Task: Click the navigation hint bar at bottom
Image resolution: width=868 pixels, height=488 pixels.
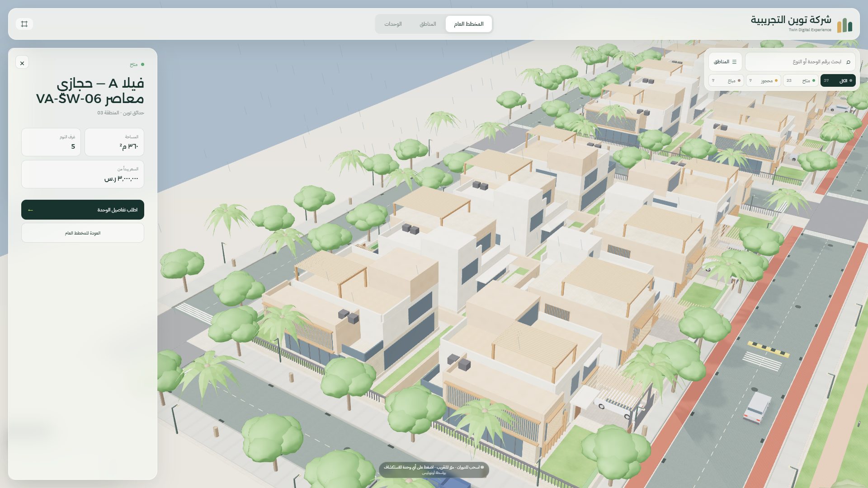Action: point(434,470)
